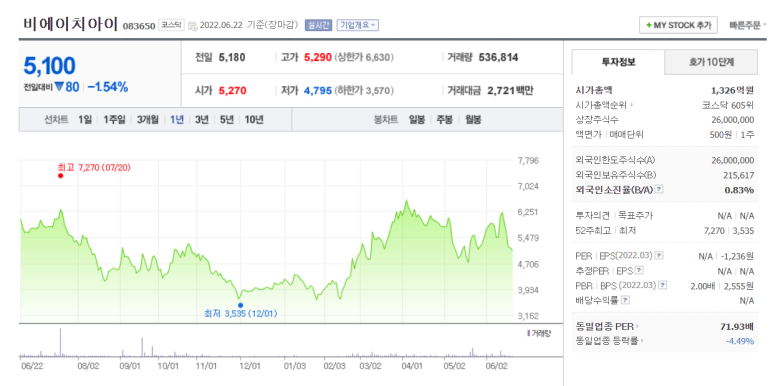Screen dimensions: 773x386
Task: Click 52주최고 최저 value 7,270 3,535
Action: pos(729,230)
